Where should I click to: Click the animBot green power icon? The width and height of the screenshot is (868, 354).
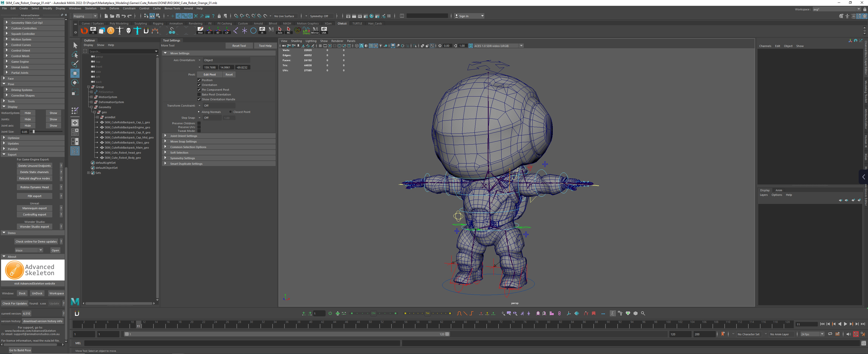click(330, 314)
